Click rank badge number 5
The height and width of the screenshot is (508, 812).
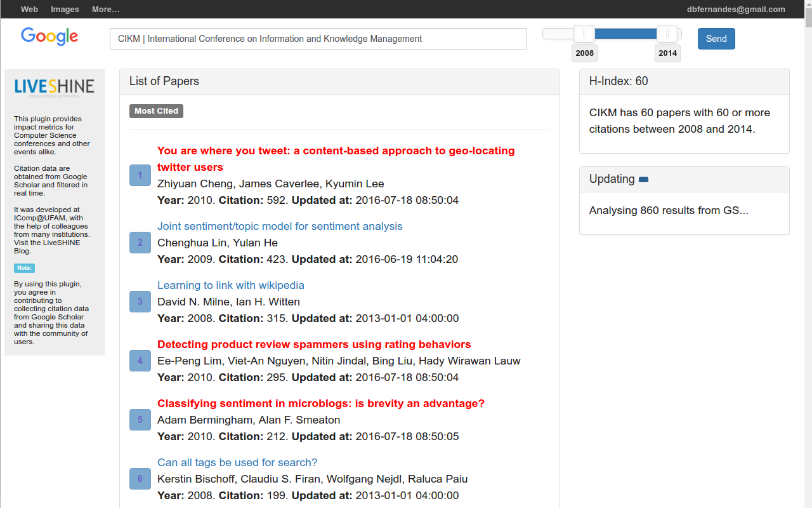coord(140,420)
